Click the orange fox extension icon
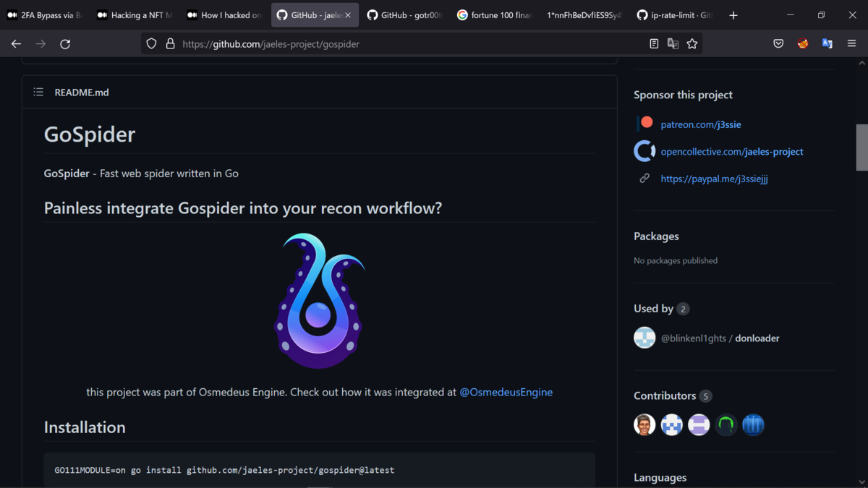 tap(803, 44)
